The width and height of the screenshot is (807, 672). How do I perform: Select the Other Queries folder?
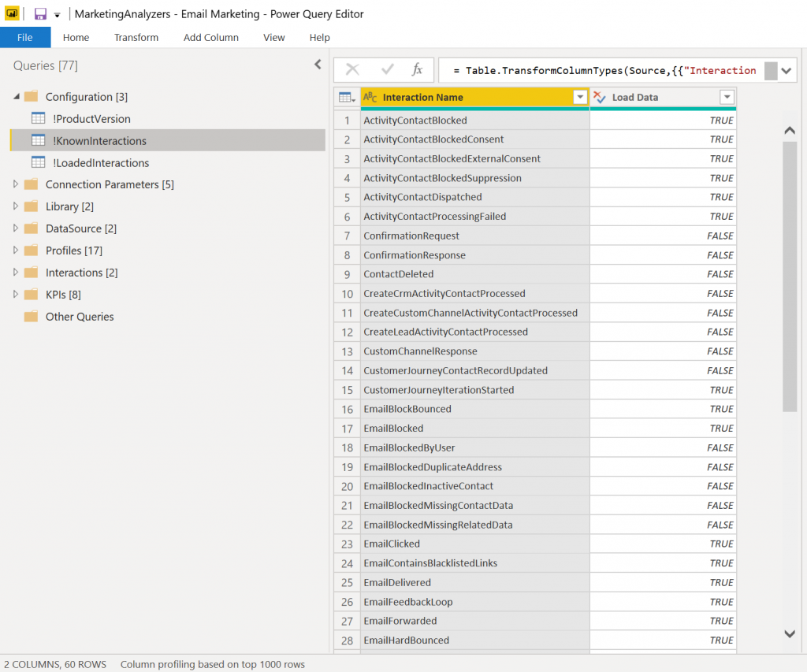(80, 317)
